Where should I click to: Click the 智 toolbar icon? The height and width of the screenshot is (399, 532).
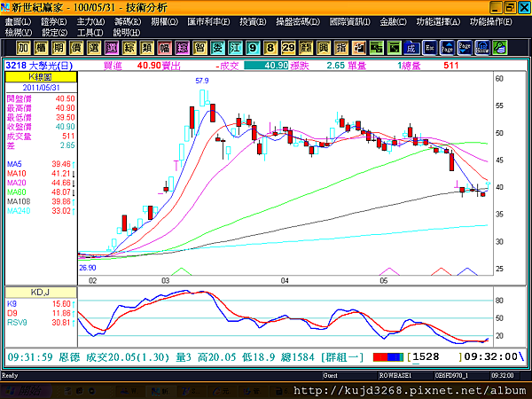coord(199,48)
